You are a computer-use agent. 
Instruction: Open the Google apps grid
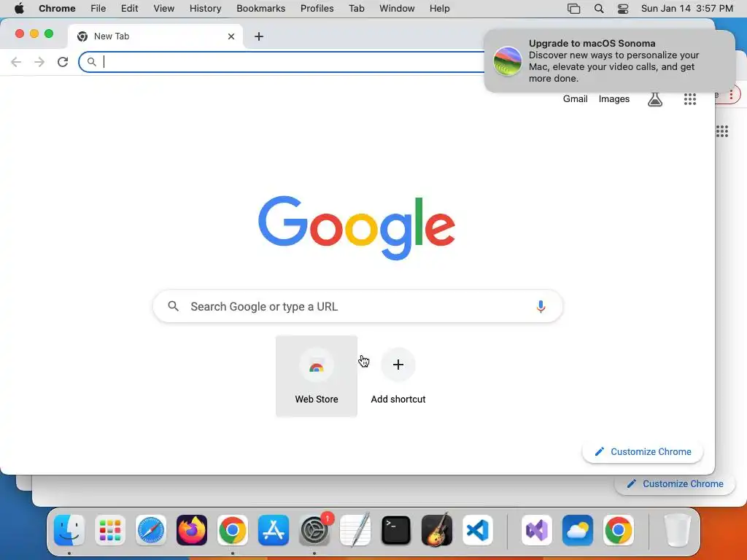pyautogui.click(x=690, y=99)
